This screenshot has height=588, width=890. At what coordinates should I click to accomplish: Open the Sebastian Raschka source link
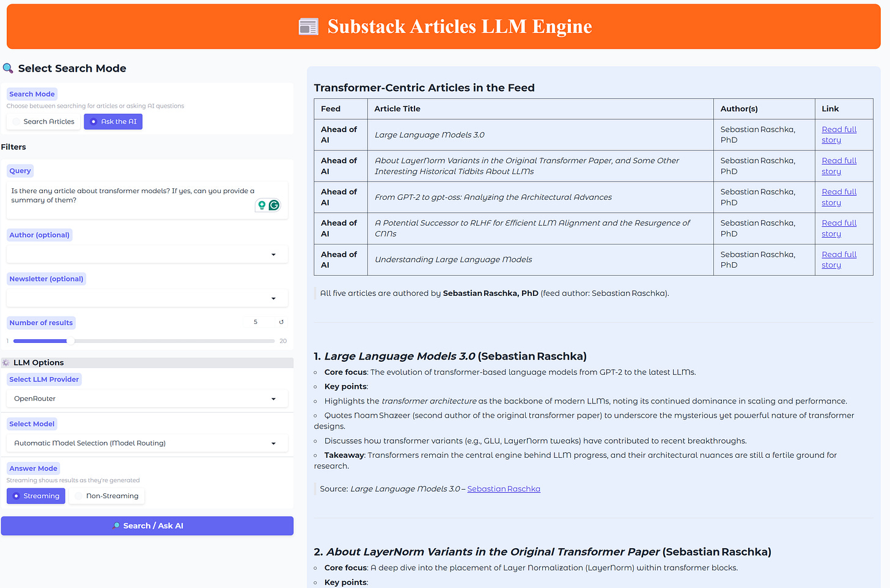504,489
